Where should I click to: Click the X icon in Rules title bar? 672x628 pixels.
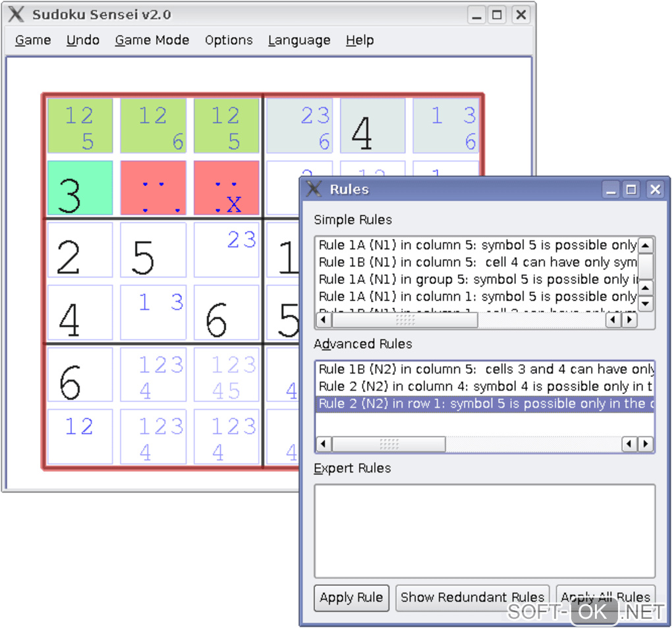point(314,189)
